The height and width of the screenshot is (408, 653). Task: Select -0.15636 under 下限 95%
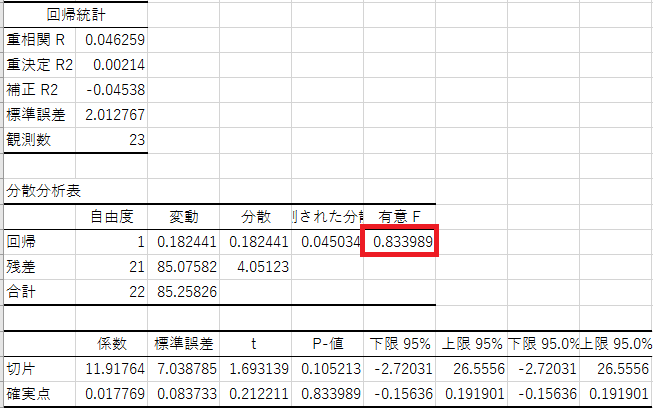click(400, 393)
